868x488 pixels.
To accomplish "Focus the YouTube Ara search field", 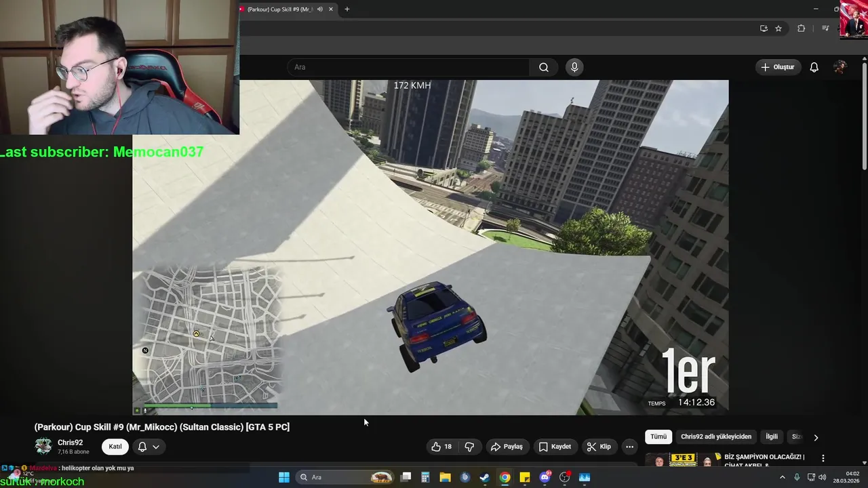I will click(x=408, y=67).
